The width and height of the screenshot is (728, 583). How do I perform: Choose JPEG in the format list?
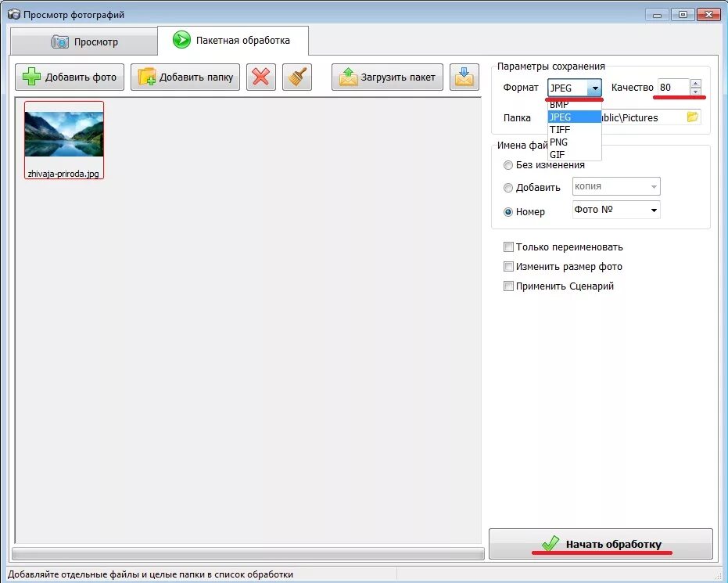click(x=574, y=117)
